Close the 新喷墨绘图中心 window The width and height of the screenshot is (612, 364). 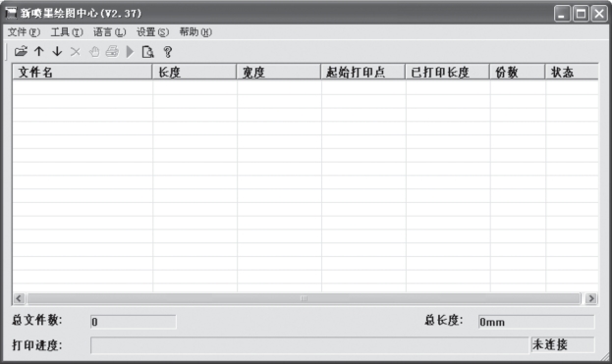[598, 14]
